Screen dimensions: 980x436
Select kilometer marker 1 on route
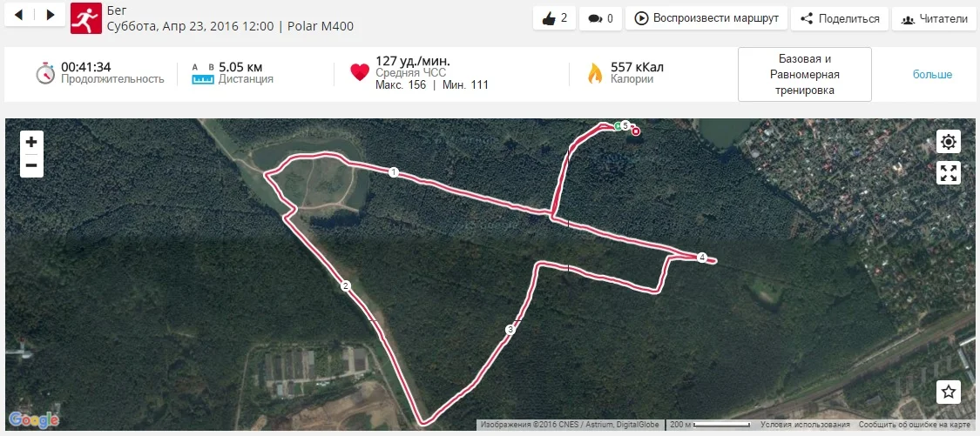(x=393, y=172)
